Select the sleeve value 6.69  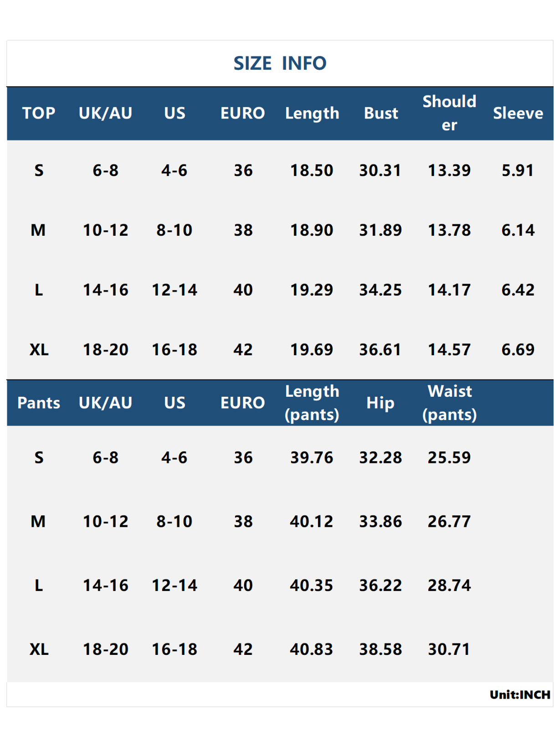[518, 350]
